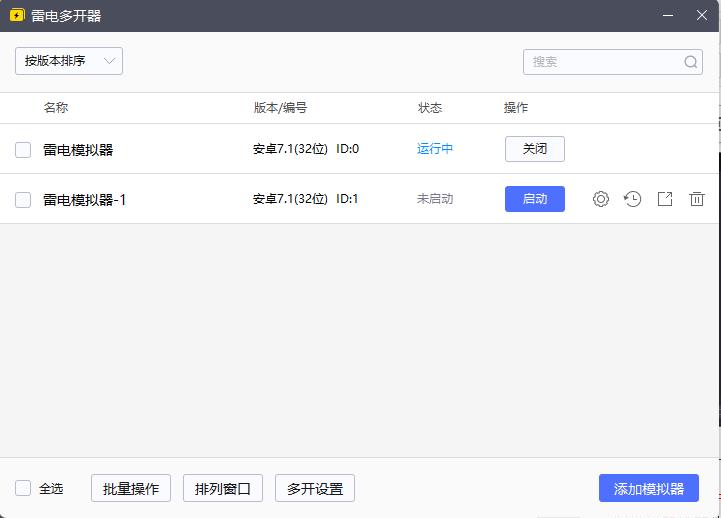Viewport: 721px width, 518px height.
Task: Delete 雷电模拟器-1 using the trash icon
Action: [697, 199]
